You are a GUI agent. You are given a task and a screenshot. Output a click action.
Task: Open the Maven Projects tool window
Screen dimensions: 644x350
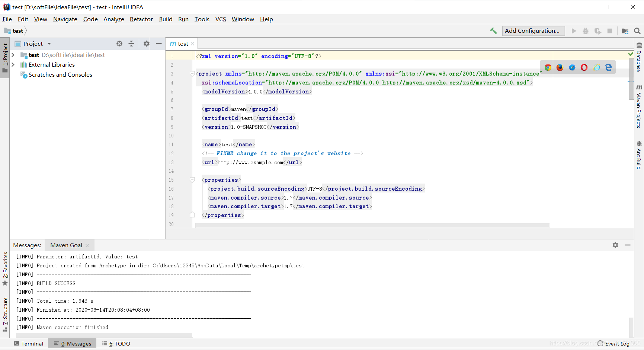639,106
